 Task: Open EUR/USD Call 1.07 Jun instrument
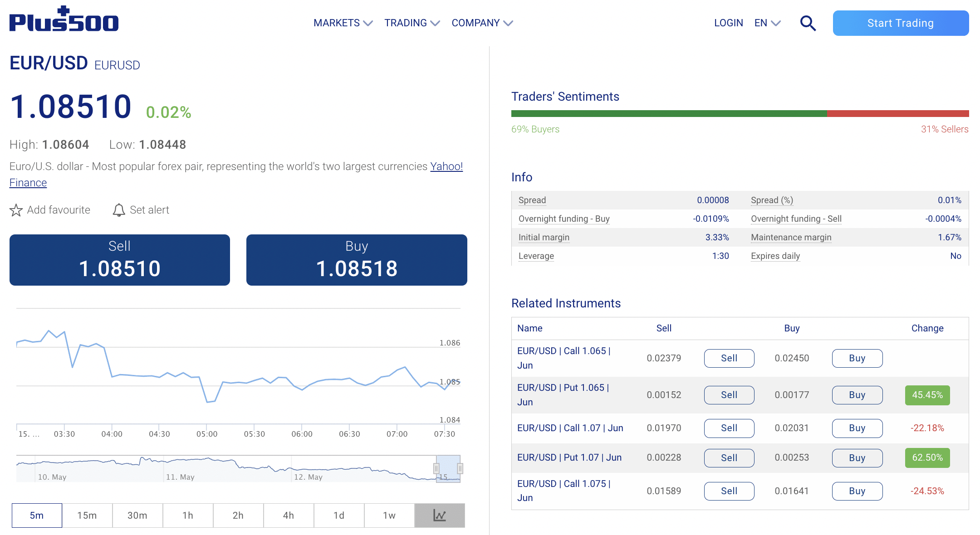570,428
